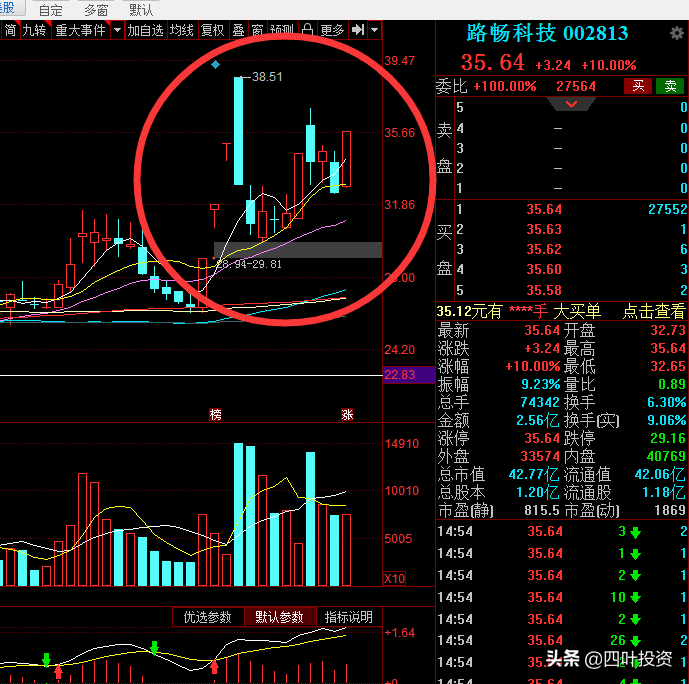The image size is (689, 684).
Task: Click the jump-to-end arrow icon in toolbar
Action: 358,30
